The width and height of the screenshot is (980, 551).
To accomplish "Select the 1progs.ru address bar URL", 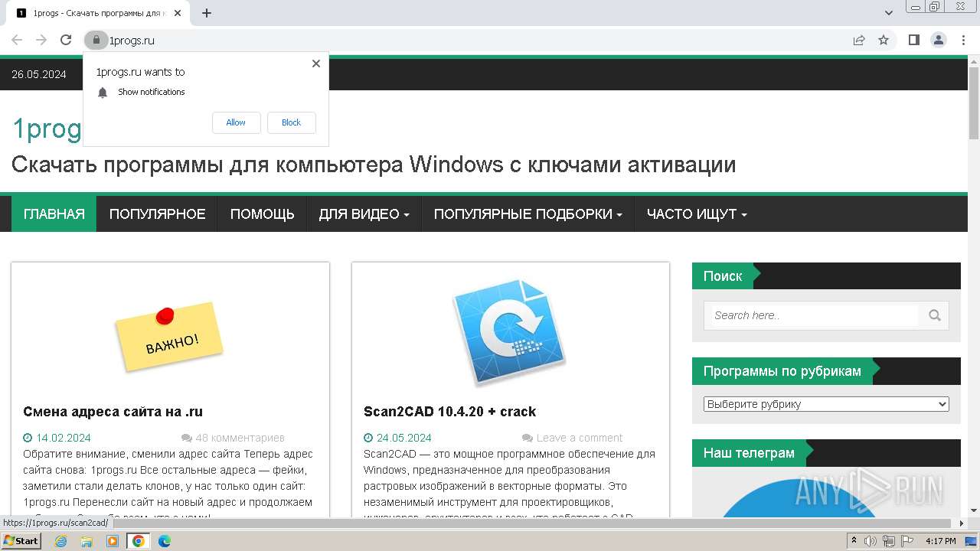I will point(132,40).
